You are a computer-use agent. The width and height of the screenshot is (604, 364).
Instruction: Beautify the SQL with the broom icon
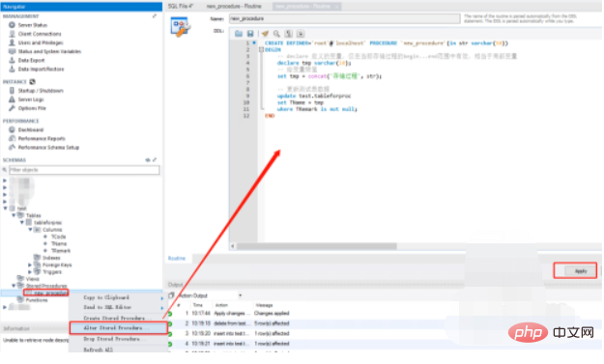[x=265, y=34]
